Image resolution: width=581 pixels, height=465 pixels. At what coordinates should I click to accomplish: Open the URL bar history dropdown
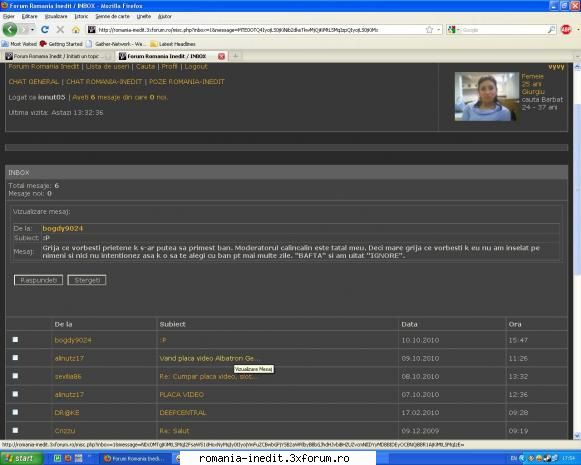click(x=438, y=30)
